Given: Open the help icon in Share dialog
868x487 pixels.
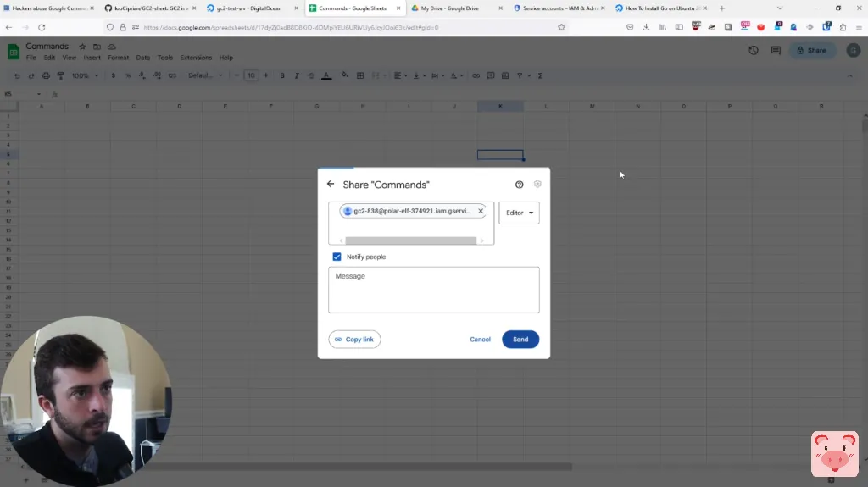Looking at the screenshot, I should click(x=520, y=184).
